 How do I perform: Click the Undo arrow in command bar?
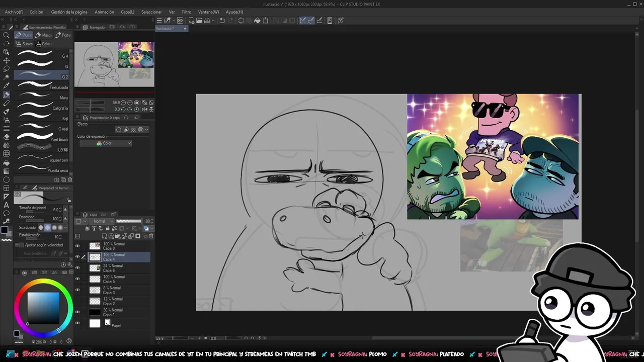pos(222,21)
